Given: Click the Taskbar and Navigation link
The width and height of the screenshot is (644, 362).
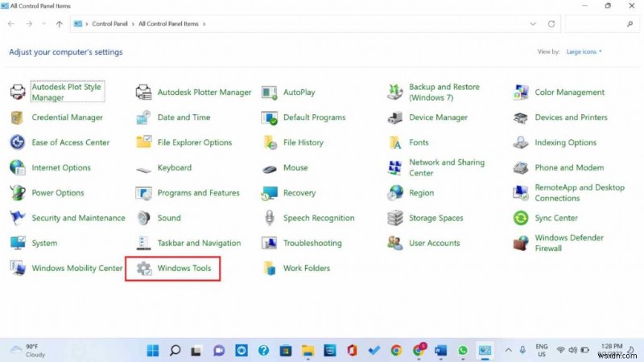Looking at the screenshot, I should [x=199, y=243].
